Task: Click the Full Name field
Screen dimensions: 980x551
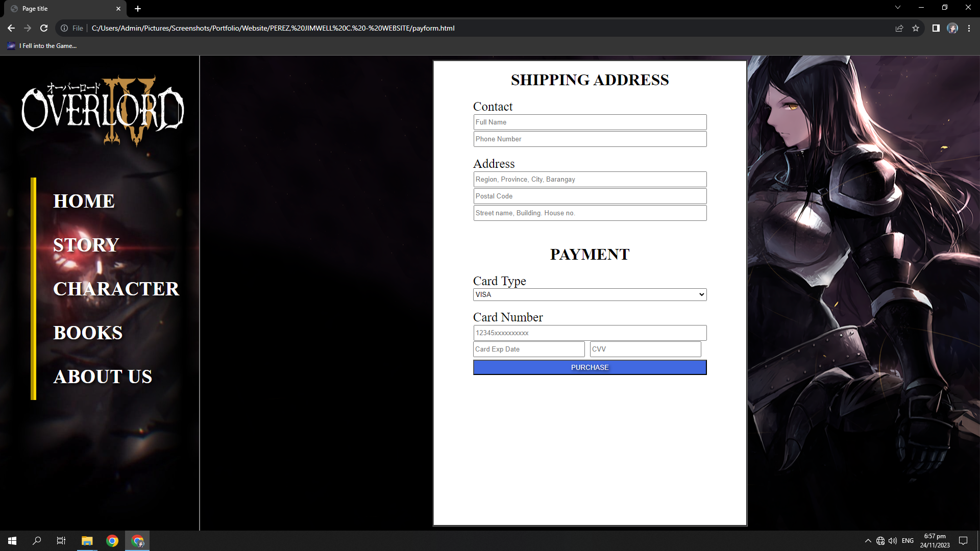Action: pos(590,122)
